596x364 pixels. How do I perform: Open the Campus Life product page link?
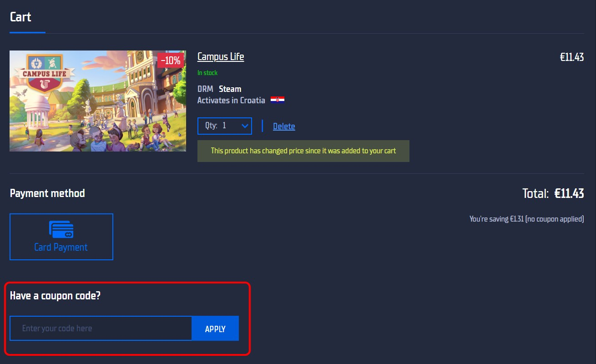[x=221, y=56]
